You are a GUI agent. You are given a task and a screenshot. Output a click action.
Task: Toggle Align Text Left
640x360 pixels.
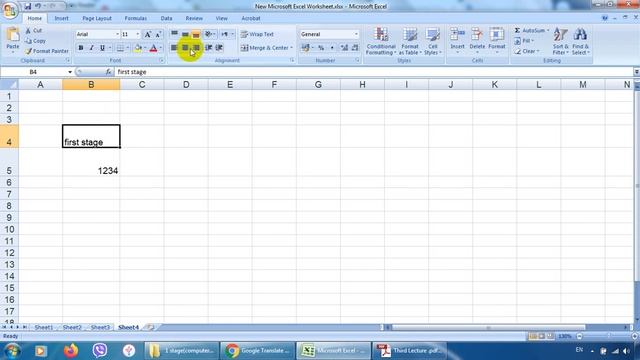pos(174,48)
